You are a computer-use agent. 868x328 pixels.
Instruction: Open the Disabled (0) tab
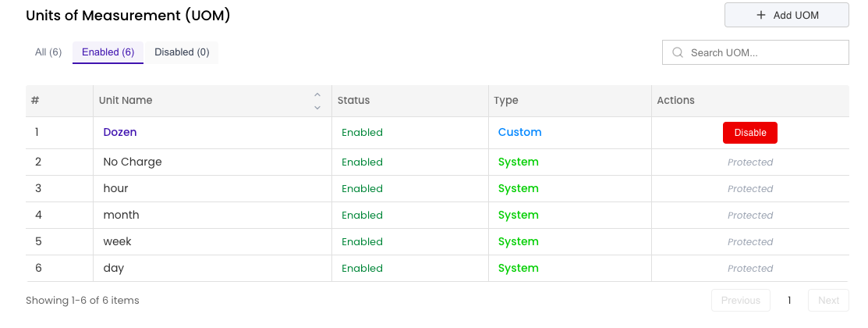coord(182,52)
